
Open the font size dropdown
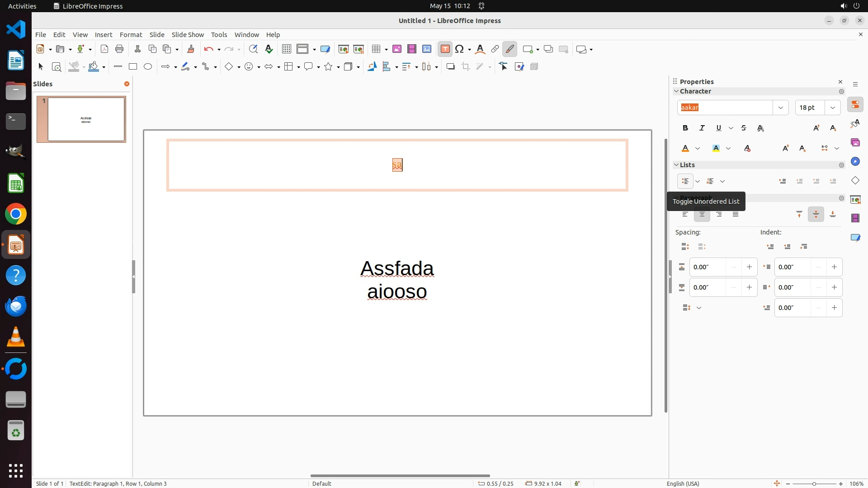(x=832, y=108)
